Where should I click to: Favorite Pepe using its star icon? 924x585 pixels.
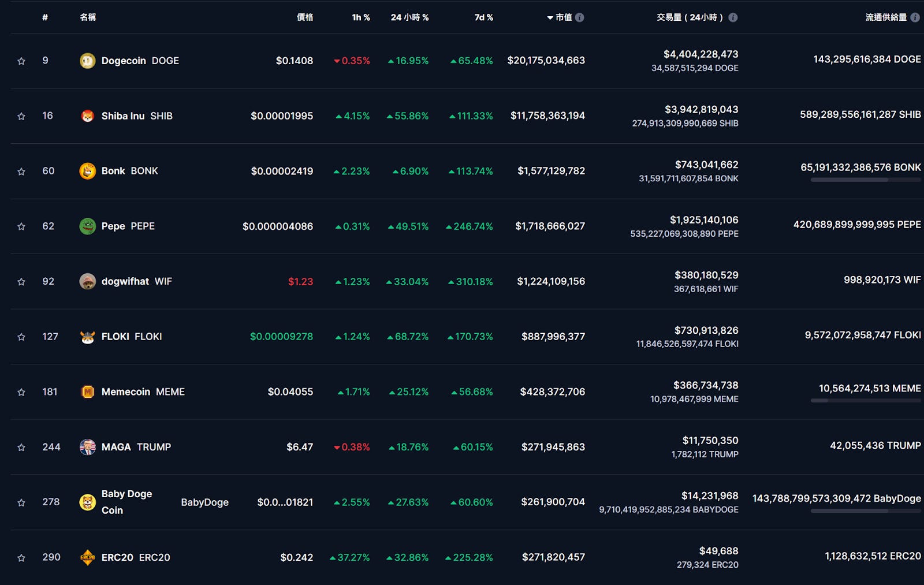(x=21, y=226)
